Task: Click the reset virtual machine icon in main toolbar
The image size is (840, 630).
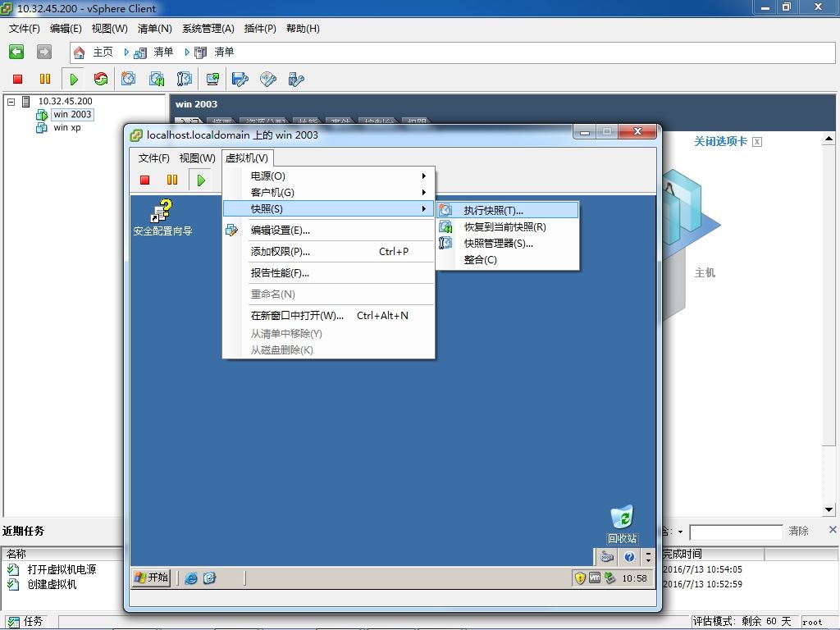Action: 101,80
